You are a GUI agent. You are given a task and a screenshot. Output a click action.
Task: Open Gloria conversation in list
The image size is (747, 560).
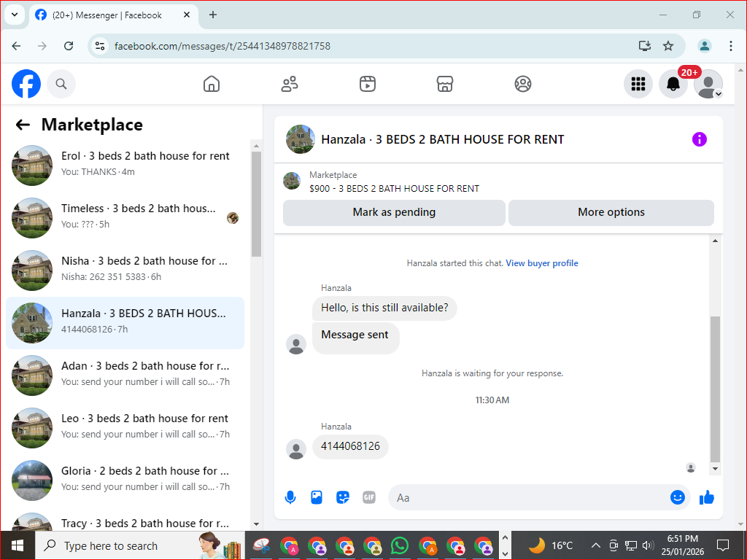click(125, 480)
